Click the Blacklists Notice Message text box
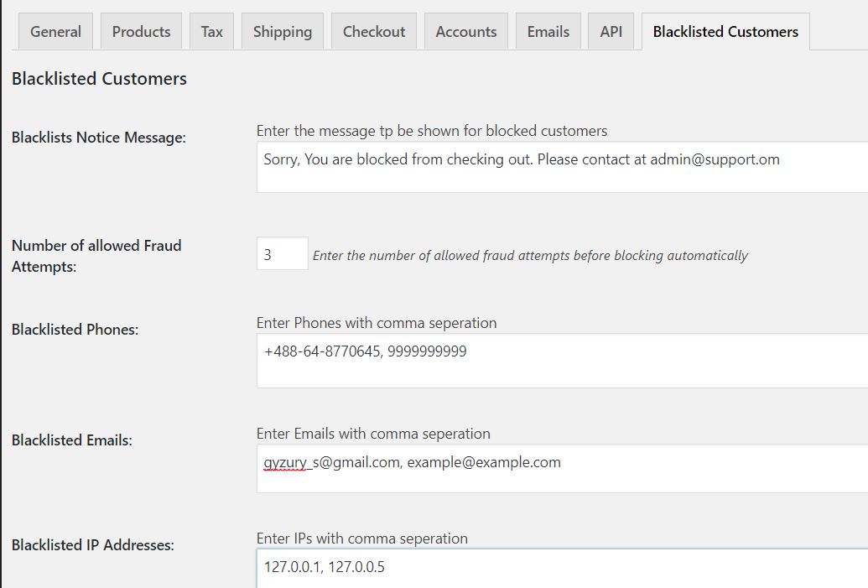This screenshot has width=868, height=588. click(563, 167)
